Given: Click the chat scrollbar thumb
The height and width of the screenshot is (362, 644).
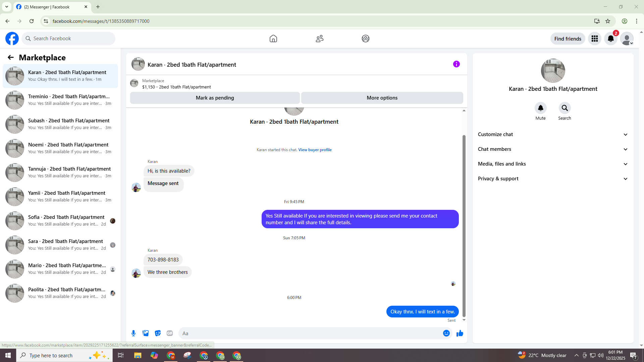Looking at the screenshot, I should (x=464, y=225).
